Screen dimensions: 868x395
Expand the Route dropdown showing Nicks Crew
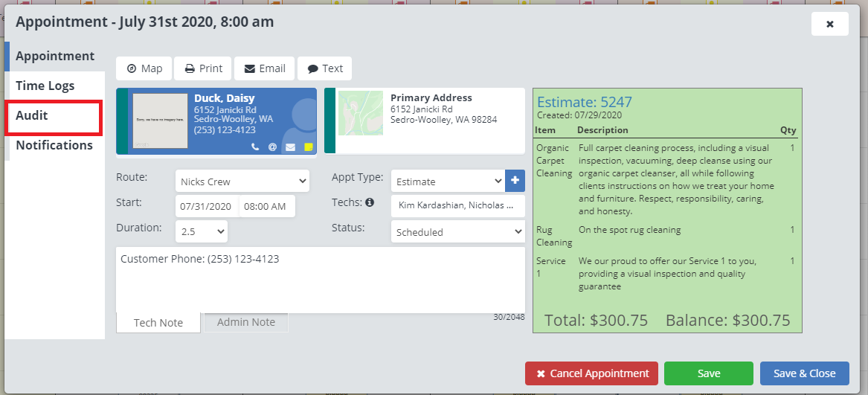pyautogui.click(x=242, y=181)
